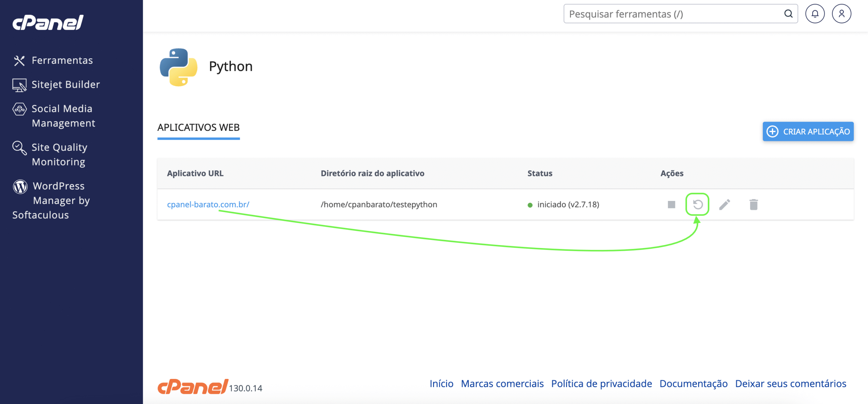Image resolution: width=868 pixels, height=404 pixels.
Task: Click the search magnifier icon
Action: tap(788, 14)
